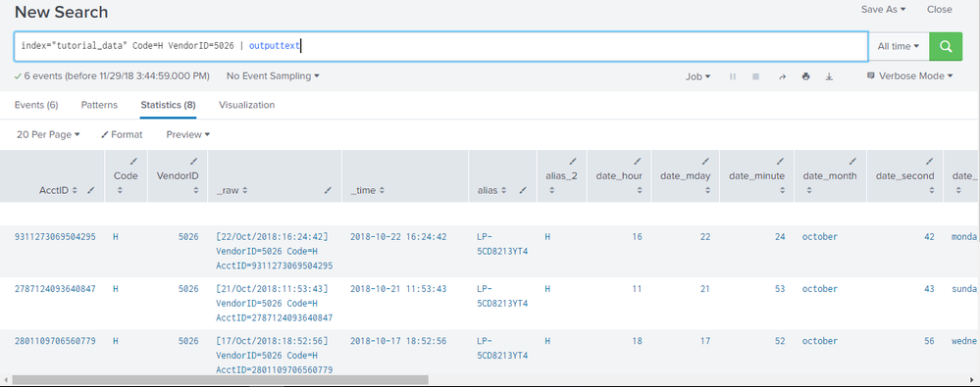Image resolution: width=980 pixels, height=387 pixels.
Task: Open the Format options menu
Action: (x=122, y=134)
